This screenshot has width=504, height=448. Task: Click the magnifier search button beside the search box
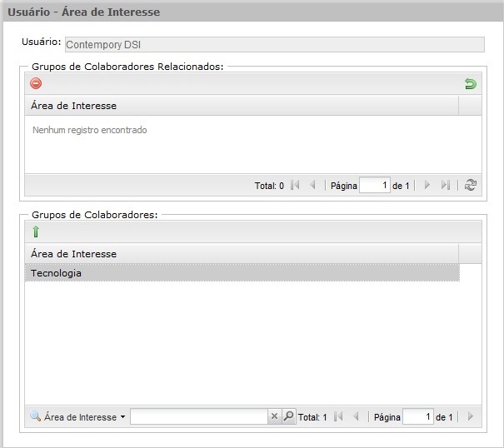click(x=288, y=417)
